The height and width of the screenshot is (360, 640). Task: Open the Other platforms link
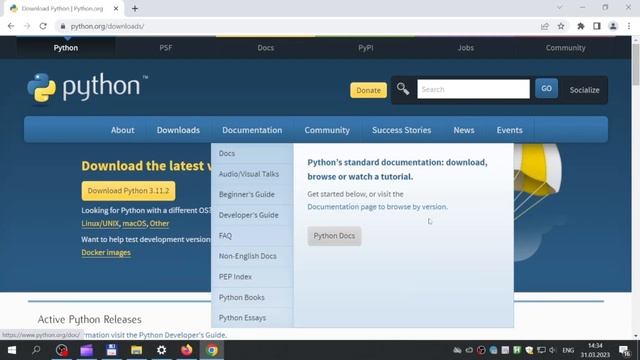point(159,223)
